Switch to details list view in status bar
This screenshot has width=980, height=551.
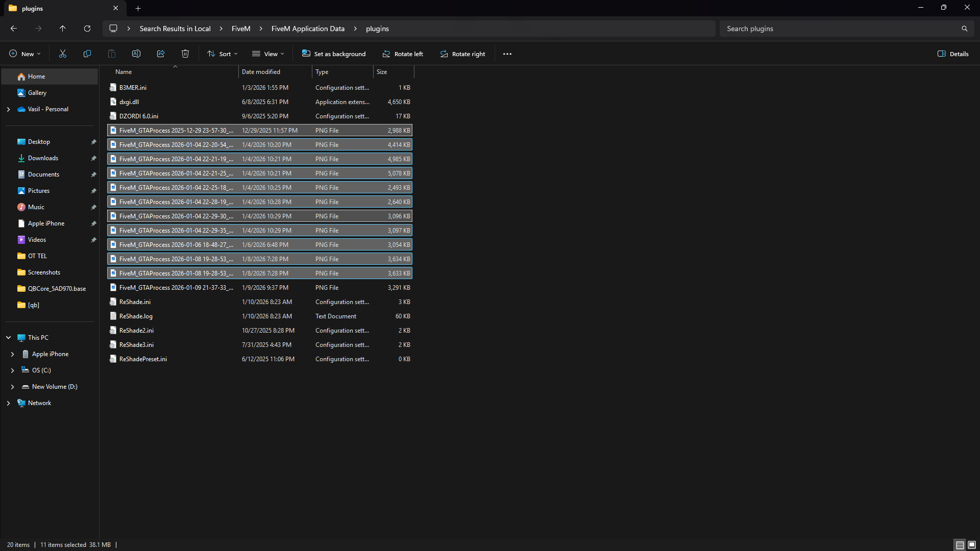[960, 545]
